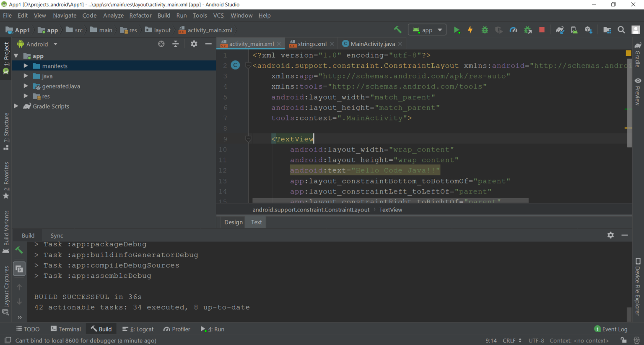The image size is (644, 345).
Task: Click the Make Project hammer icon
Action: pos(397,29)
